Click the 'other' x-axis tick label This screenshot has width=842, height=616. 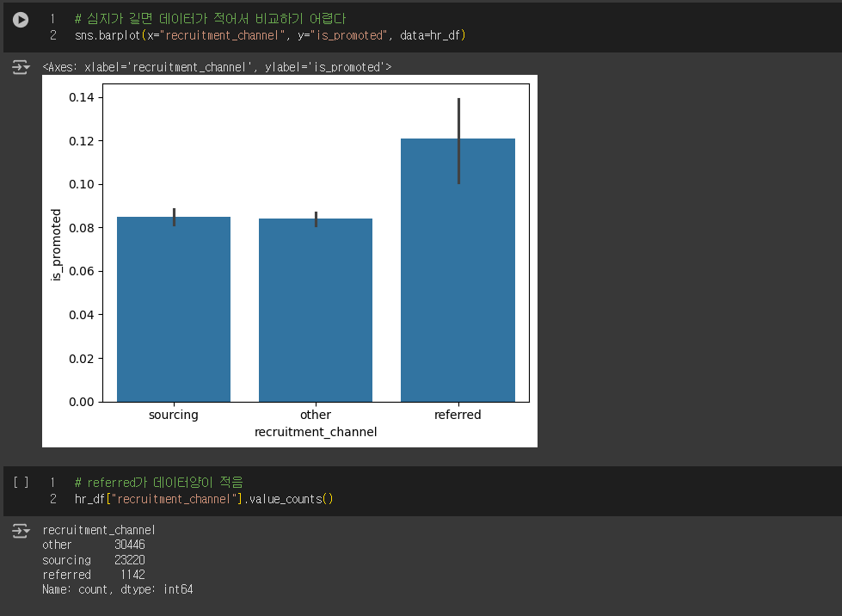pos(316,415)
